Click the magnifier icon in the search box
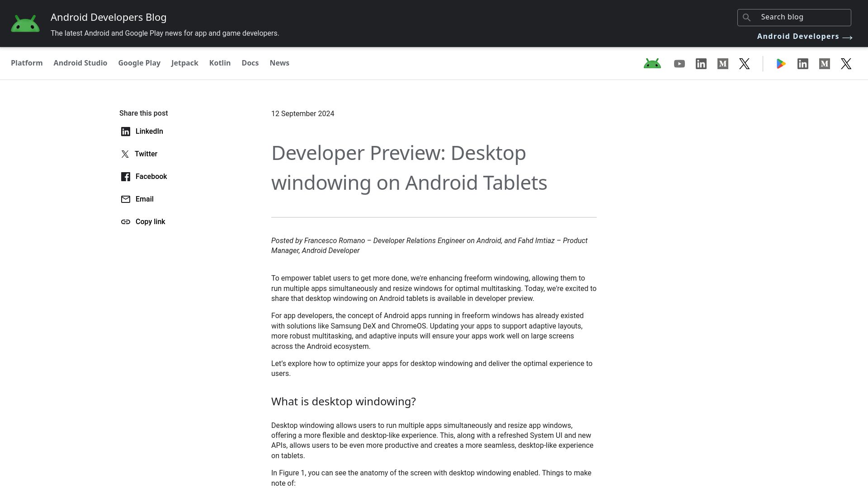The height and width of the screenshot is (488, 868). [747, 18]
